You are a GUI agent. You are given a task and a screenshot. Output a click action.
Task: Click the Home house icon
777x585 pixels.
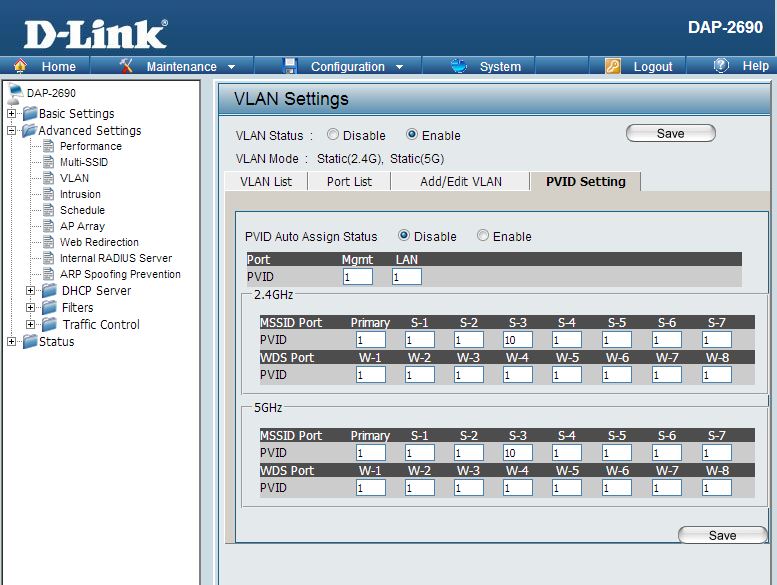20,66
